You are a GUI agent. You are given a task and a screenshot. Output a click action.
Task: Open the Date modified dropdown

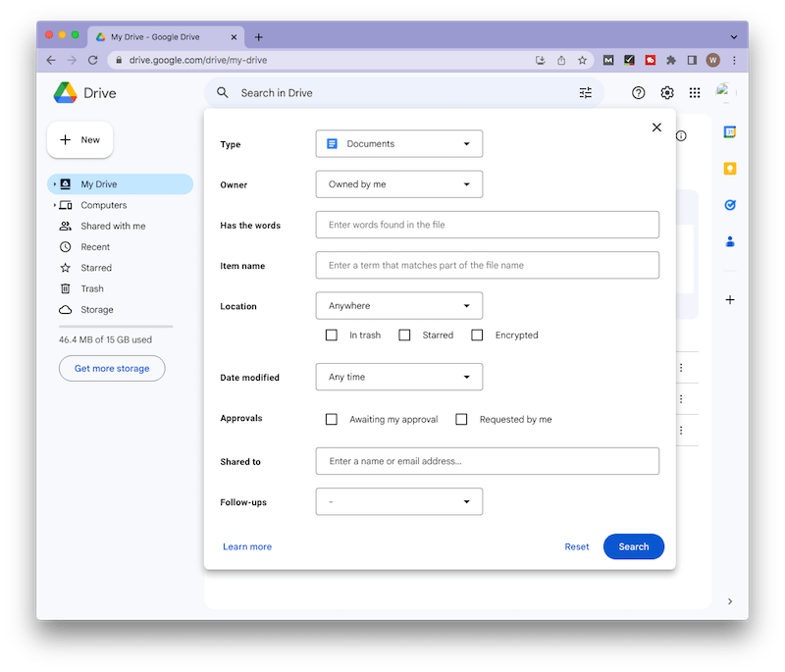click(398, 377)
